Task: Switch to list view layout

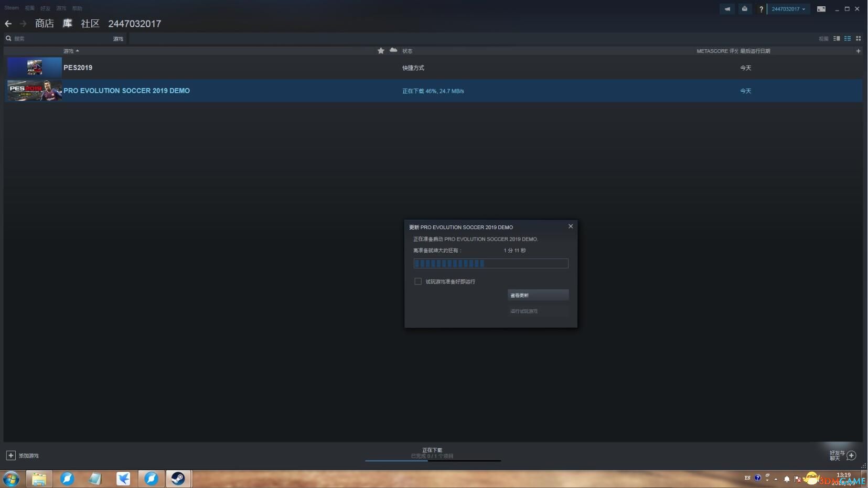Action: tap(848, 38)
